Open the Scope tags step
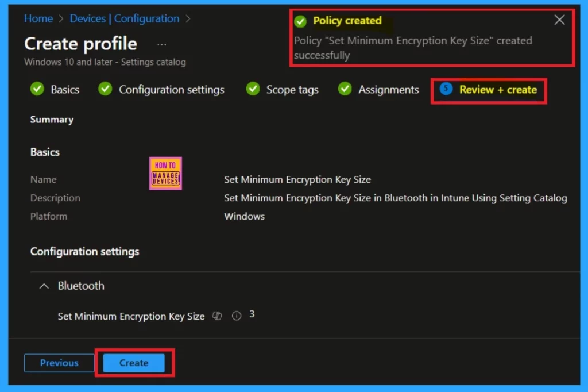The image size is (588, 392). pos(292,89)
